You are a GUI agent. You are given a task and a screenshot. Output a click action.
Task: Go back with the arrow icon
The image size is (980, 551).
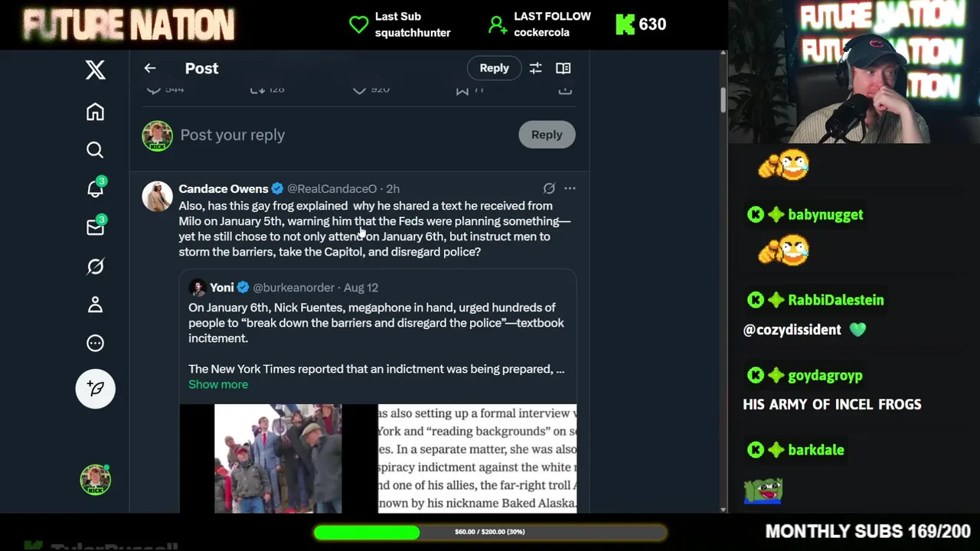click(150, 68)
